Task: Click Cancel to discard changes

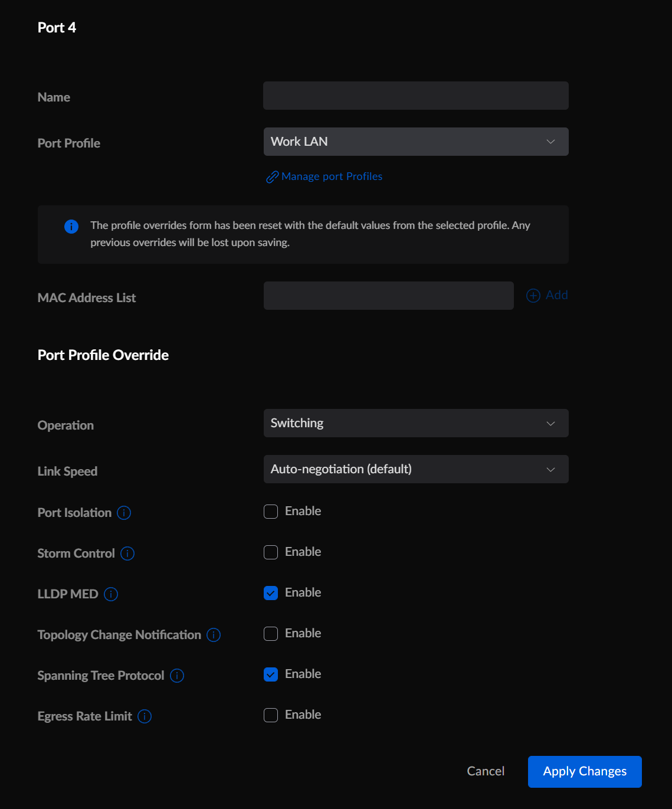Action: [485, 771]
